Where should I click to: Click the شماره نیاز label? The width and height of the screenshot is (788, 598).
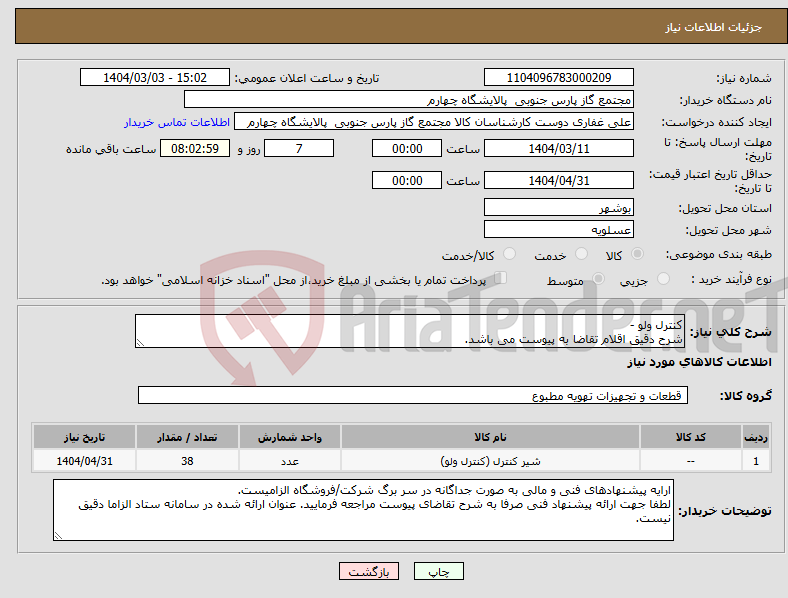[x=744, y=78]
